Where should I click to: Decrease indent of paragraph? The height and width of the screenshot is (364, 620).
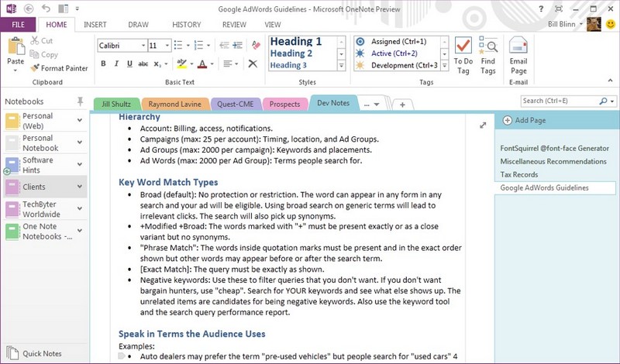[x=224, y=46]
